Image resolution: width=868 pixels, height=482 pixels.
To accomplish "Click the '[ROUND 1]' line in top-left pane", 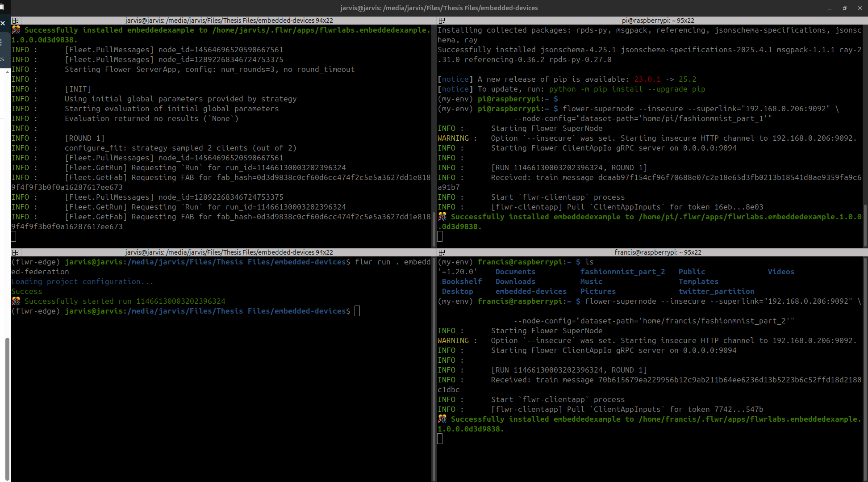I will [84, 138].
